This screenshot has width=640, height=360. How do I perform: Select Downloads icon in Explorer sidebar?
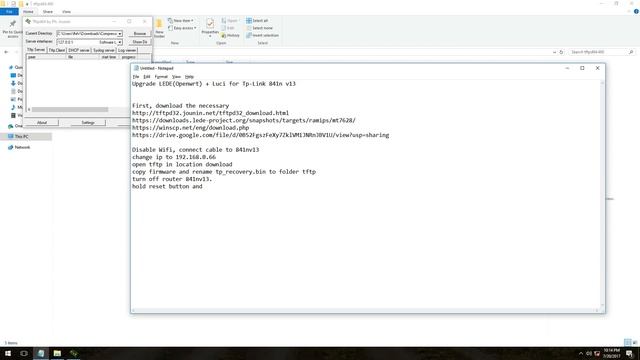click(13, 83)
